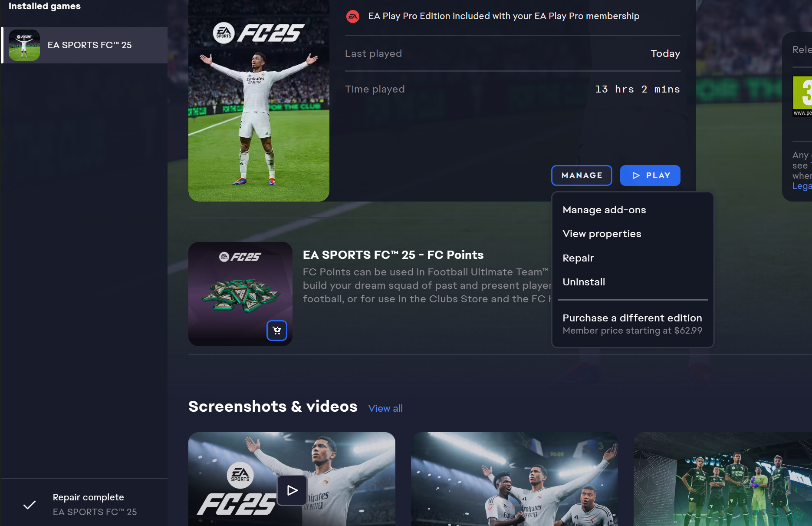Click the shopping cart icon on FC Points
Image resolution: width=812 pixels, height=526 pixels.
coord(277,331)
